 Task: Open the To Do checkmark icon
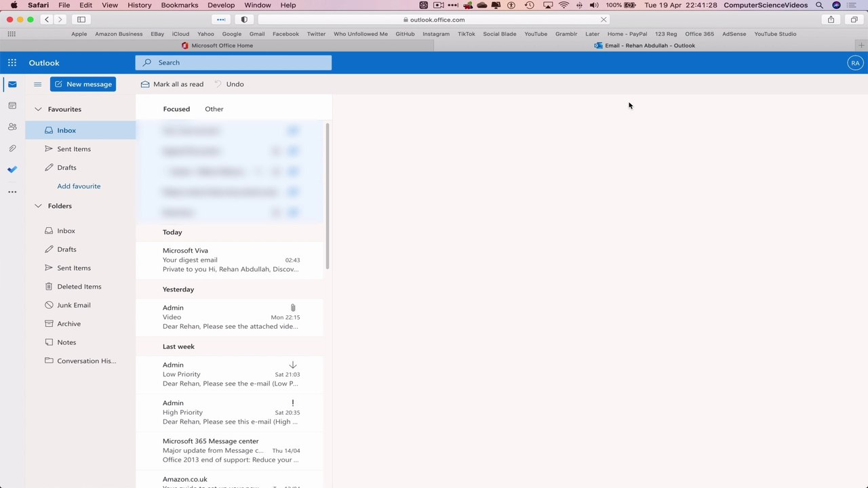(x=12, y=169)
